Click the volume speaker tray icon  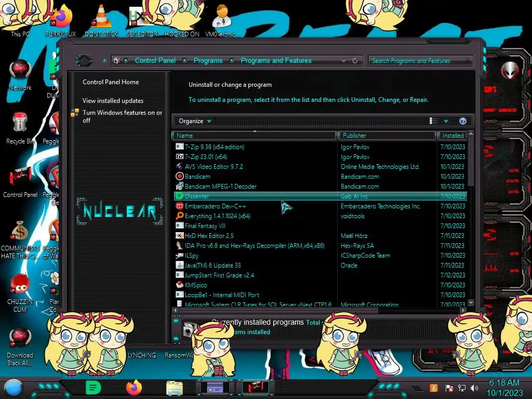tap(474, 388)
